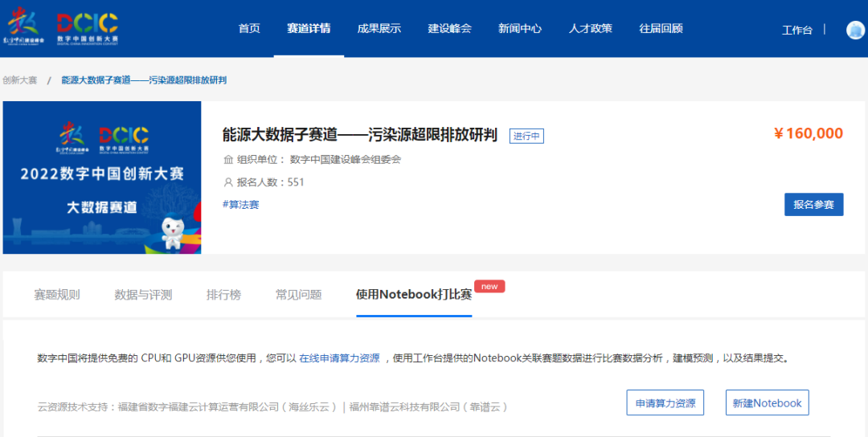This screenshot has width=868, height=437.
Task: Open 赛道详情 navigation item
Action: point(309,29)
